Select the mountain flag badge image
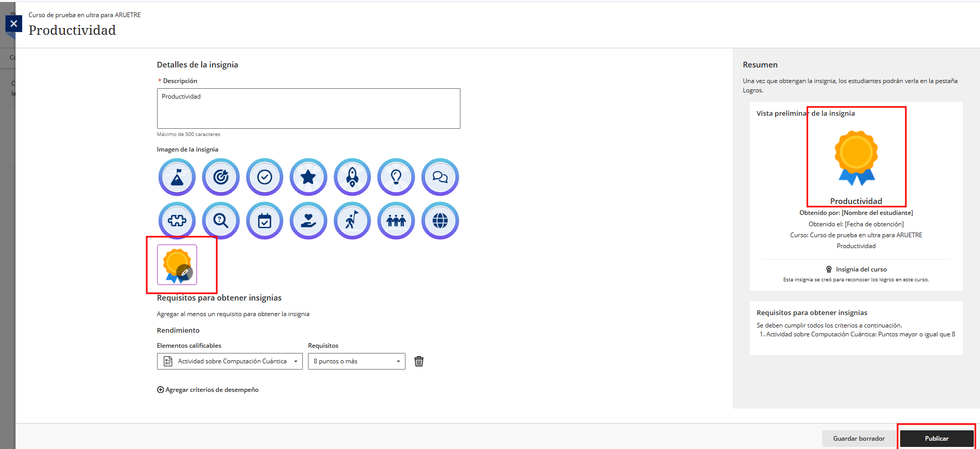The width and height of the screenshot is (980, 449). tap(177, 178)
